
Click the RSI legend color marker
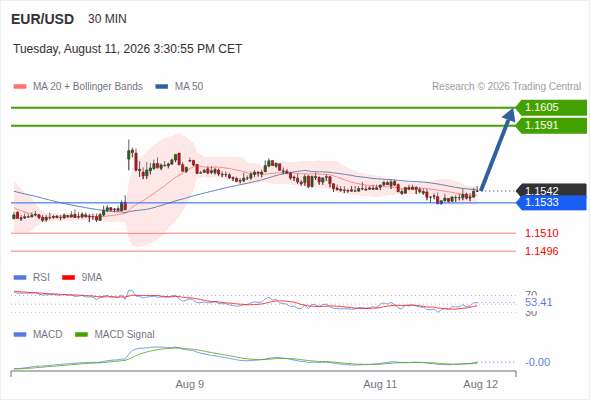click(x=20, y=278)
